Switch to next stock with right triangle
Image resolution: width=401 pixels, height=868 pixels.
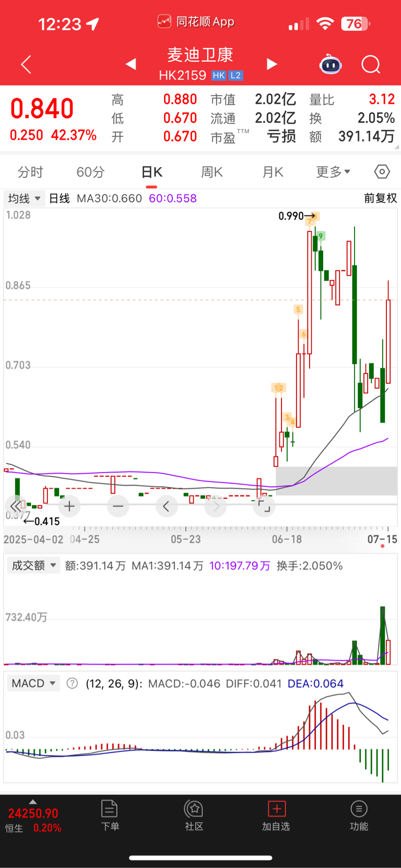272,64
